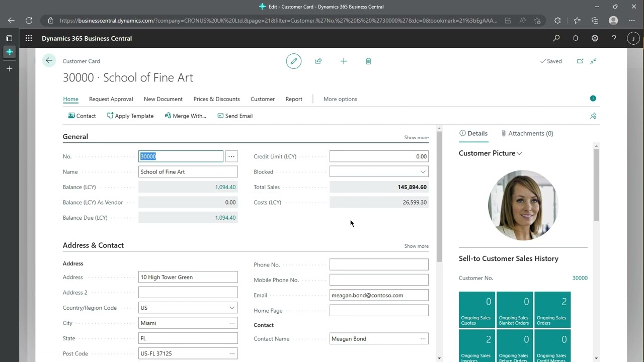Show More options in action bar
The image size is (644, 362).
click(340, 99)
